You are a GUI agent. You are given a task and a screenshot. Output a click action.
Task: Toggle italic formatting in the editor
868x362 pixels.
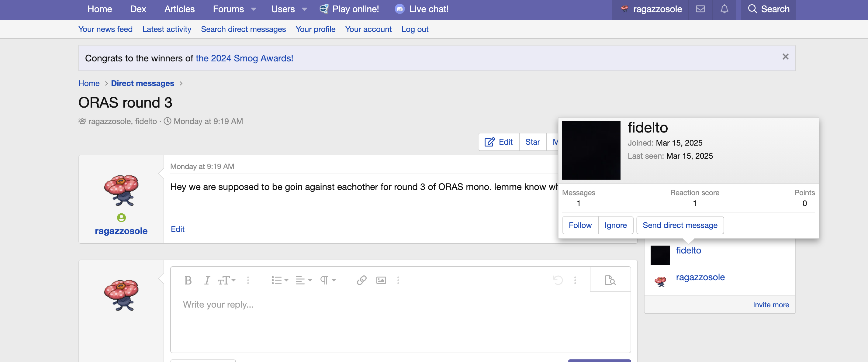point(207,280)
